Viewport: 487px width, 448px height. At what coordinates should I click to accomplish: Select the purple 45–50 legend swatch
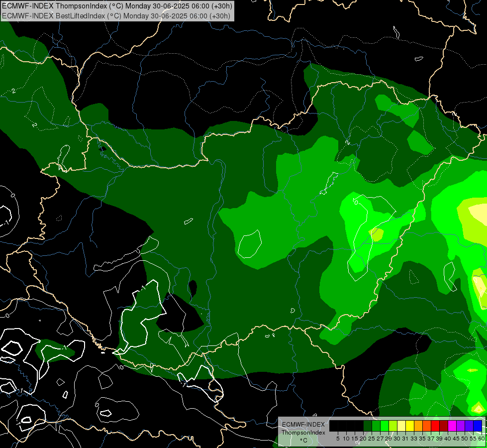461,426
